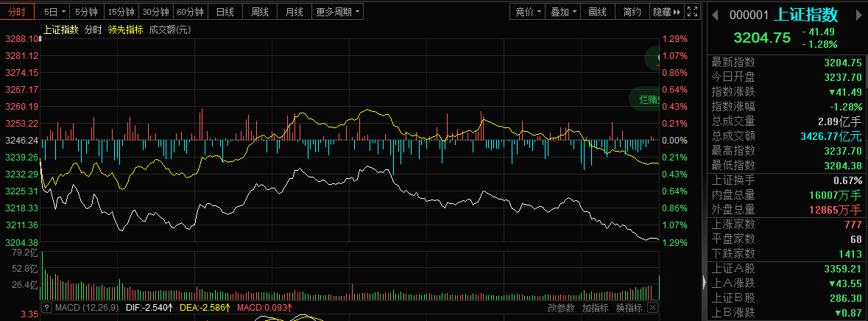Toggle the 成交额(元) turnover display

point(169,29)
